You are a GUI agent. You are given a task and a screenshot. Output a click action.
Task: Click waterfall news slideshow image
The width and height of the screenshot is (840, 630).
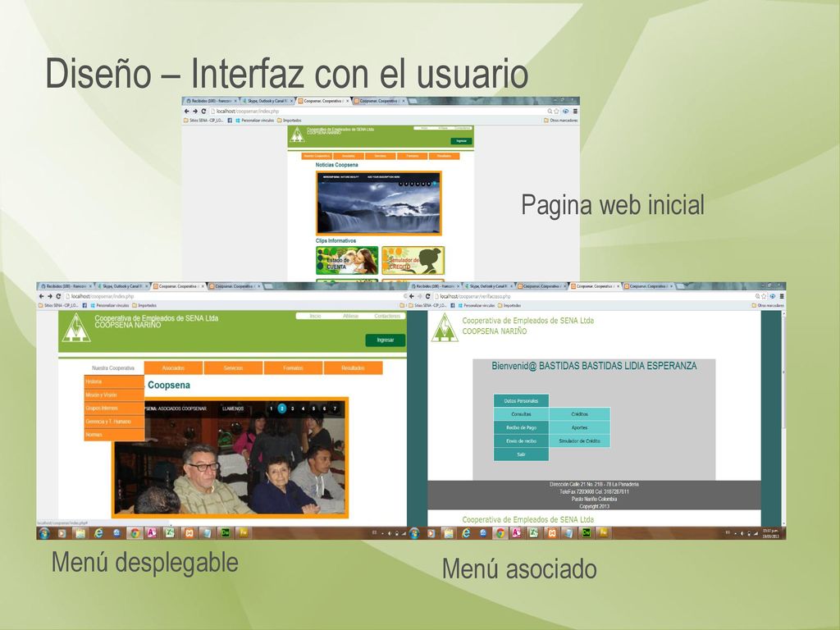coord(379,203)
